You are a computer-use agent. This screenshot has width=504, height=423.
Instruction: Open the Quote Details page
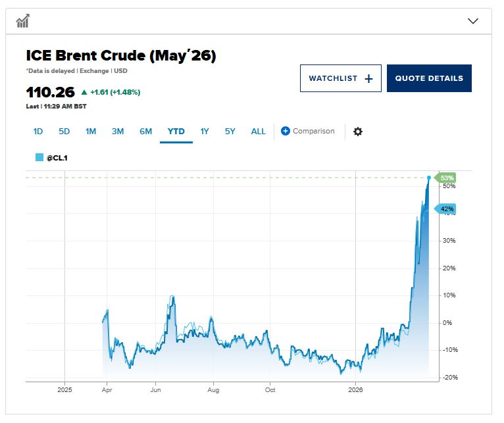[429, 78]
